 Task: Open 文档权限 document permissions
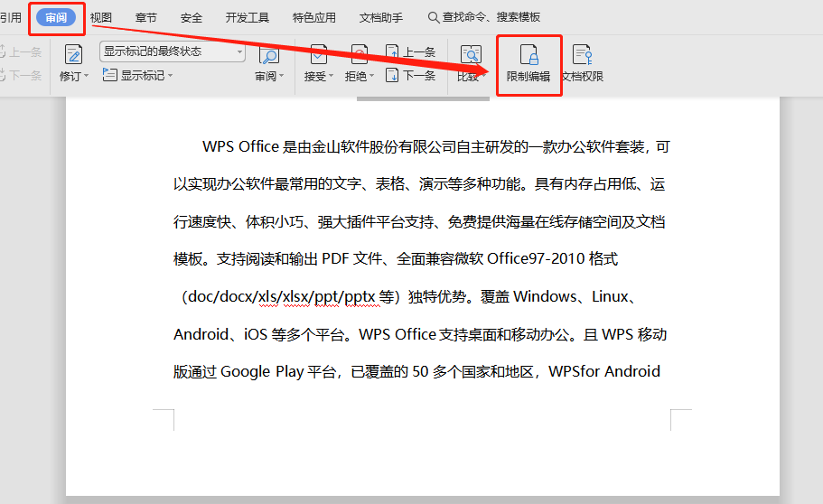click(x=583, y=64)
